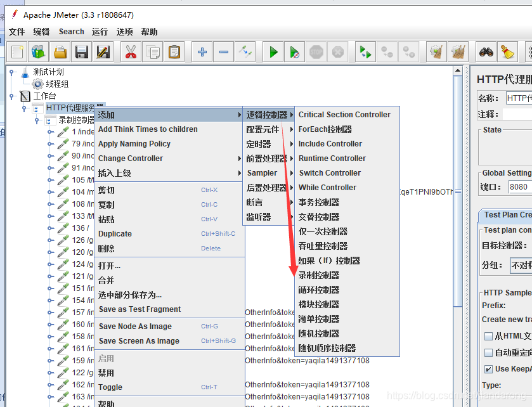
Task: Click Duplicate in the context menu
Action: 169,234
